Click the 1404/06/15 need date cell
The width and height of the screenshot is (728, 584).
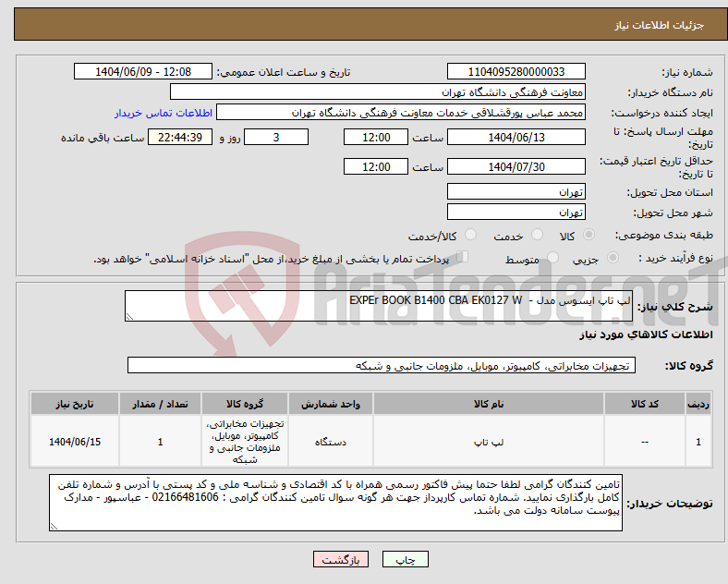75,442
